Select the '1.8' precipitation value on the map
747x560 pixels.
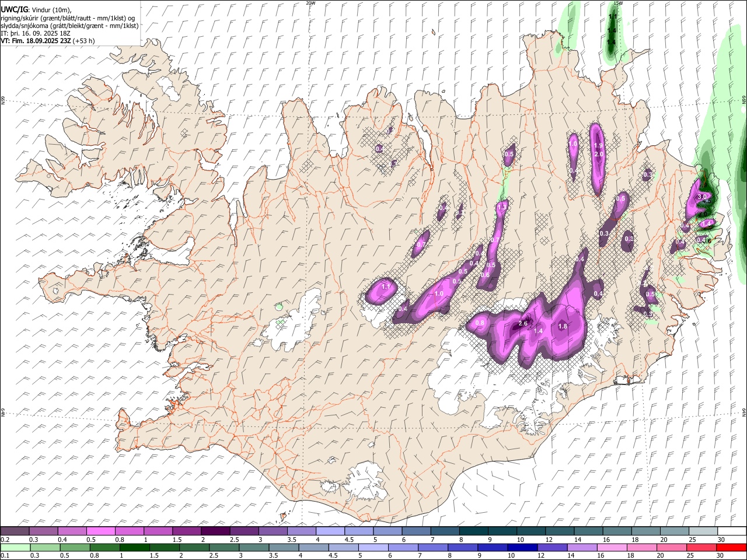563,327
